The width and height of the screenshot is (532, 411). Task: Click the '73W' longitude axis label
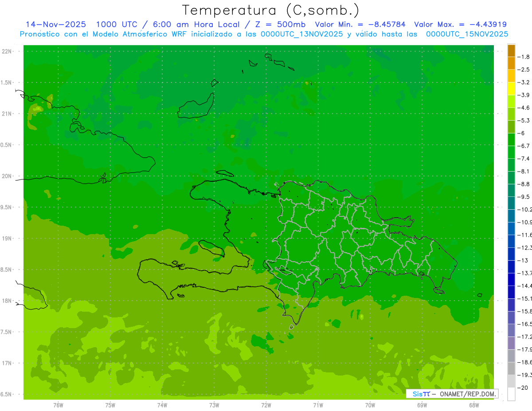(214, 405)
